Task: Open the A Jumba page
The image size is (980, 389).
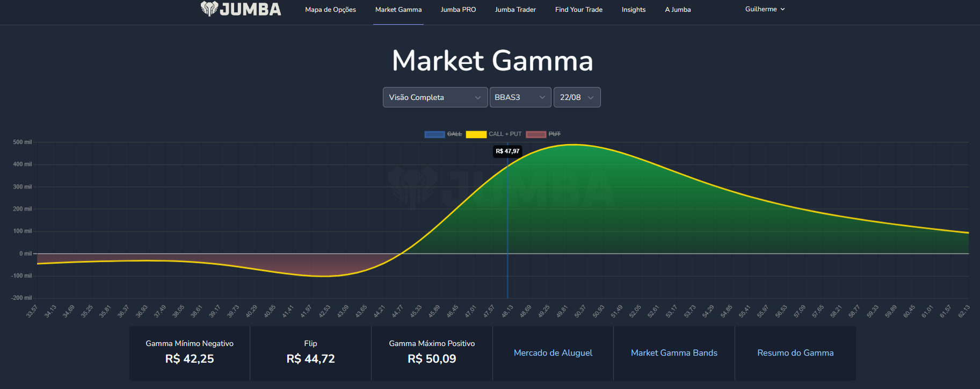Action: (678, 10)
